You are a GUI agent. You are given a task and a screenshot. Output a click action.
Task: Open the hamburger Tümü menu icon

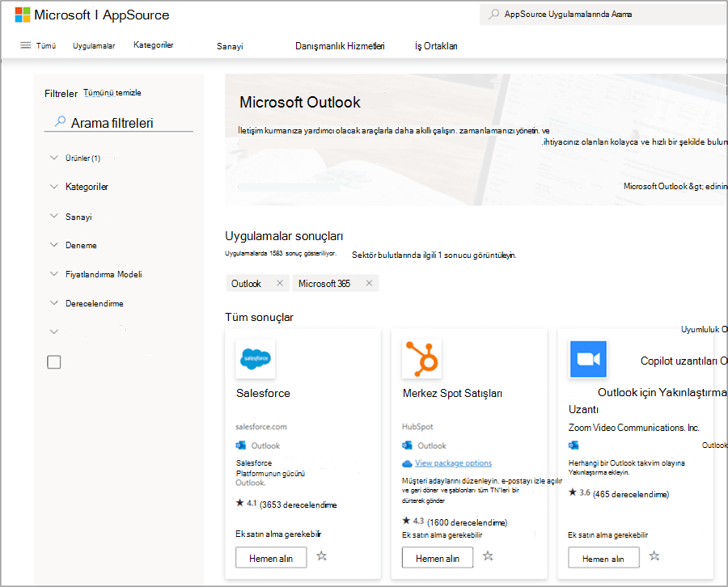[x=26, y=45]
